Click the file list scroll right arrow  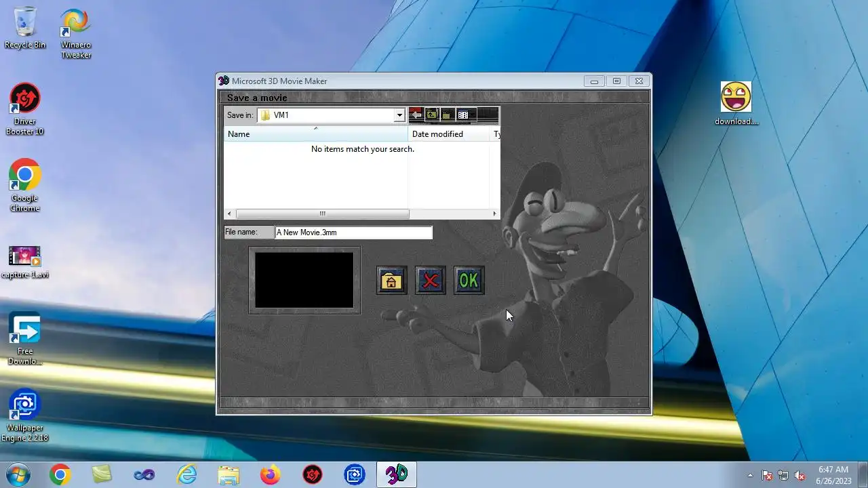pyautogui.click(x=494, y=213)
